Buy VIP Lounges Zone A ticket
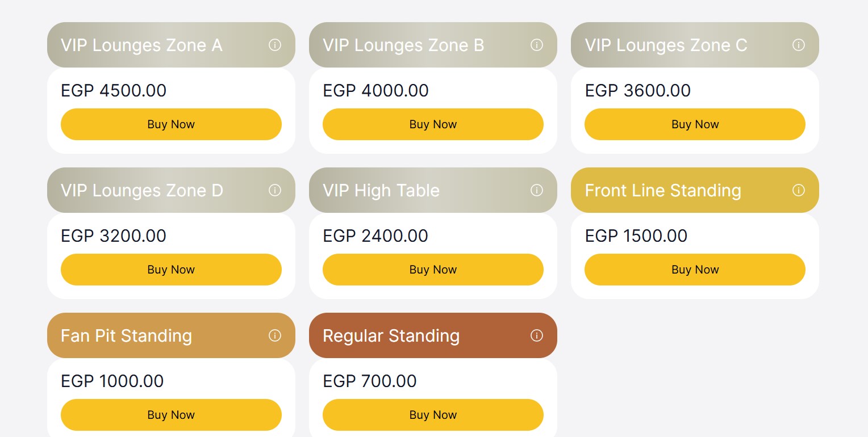 click(171, 124)
